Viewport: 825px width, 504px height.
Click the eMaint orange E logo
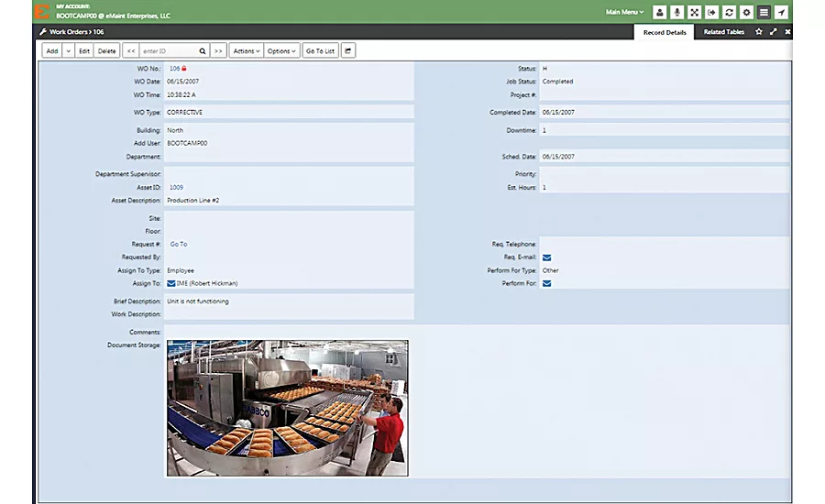pyautogui.click(x=42, y=12)
